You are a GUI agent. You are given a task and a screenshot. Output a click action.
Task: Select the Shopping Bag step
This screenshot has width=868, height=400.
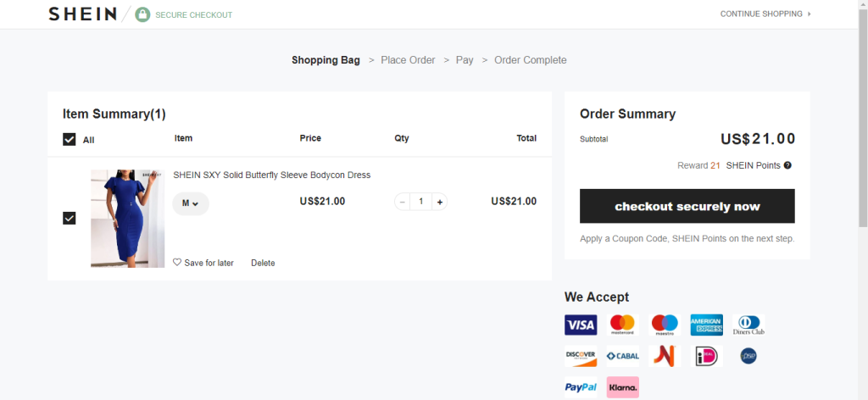pyautogui.click(x=325, y=60)
